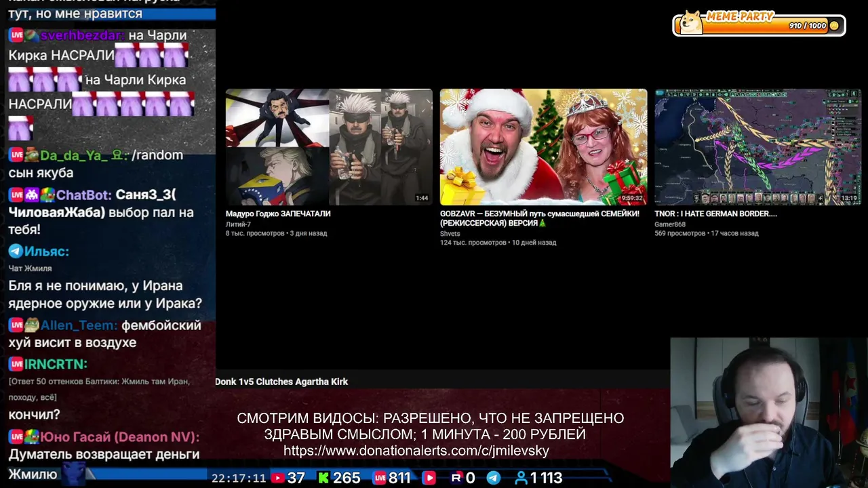Open channel name Gamer868
The image size is (868, 488).
tap(670, 224)
